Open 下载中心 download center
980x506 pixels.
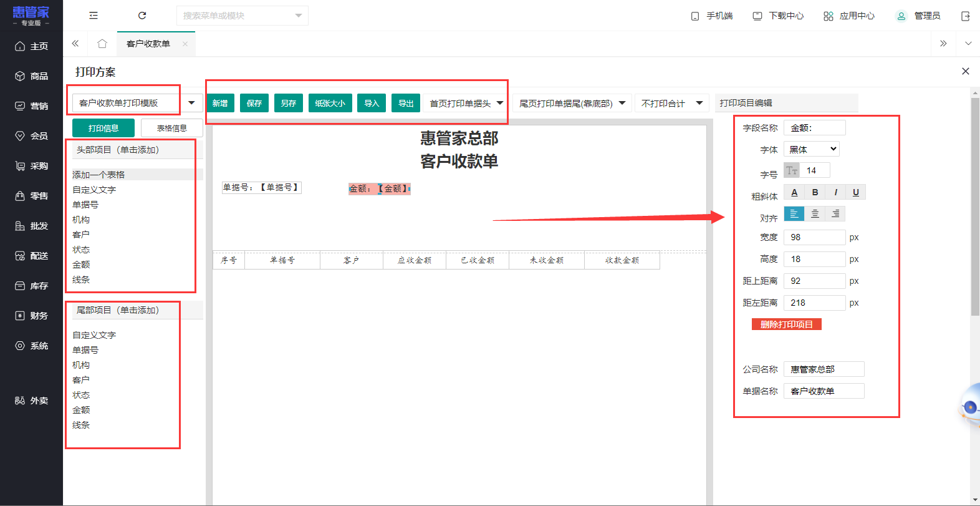pyautogui.click(x=778, y=16)
